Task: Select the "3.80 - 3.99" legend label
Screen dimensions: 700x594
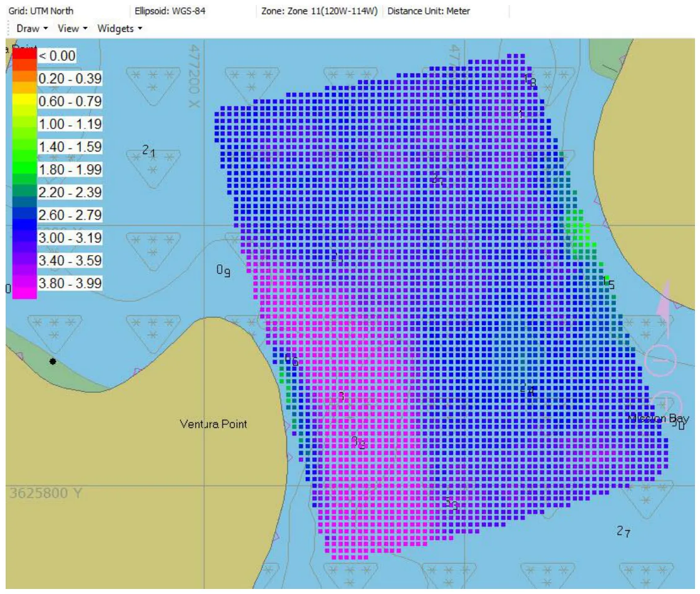Action: tap(70, 283)
